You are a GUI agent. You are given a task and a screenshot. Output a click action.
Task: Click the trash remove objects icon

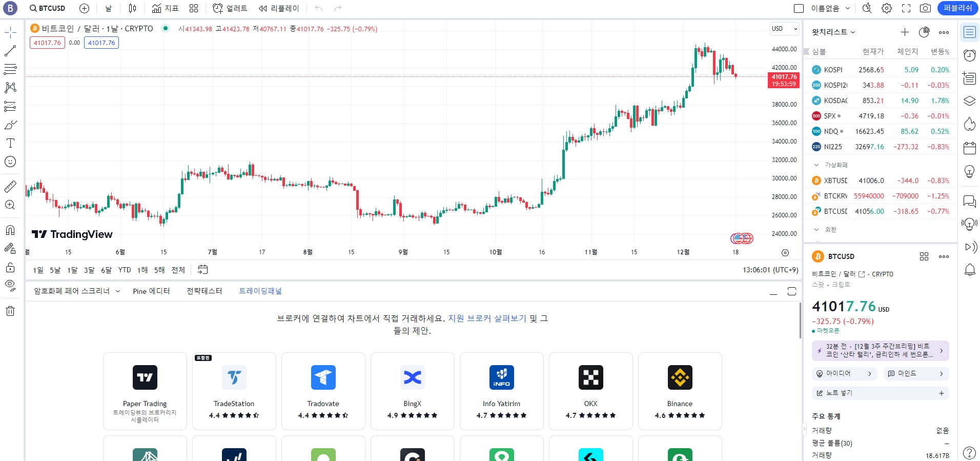click(x=10, y=311)
